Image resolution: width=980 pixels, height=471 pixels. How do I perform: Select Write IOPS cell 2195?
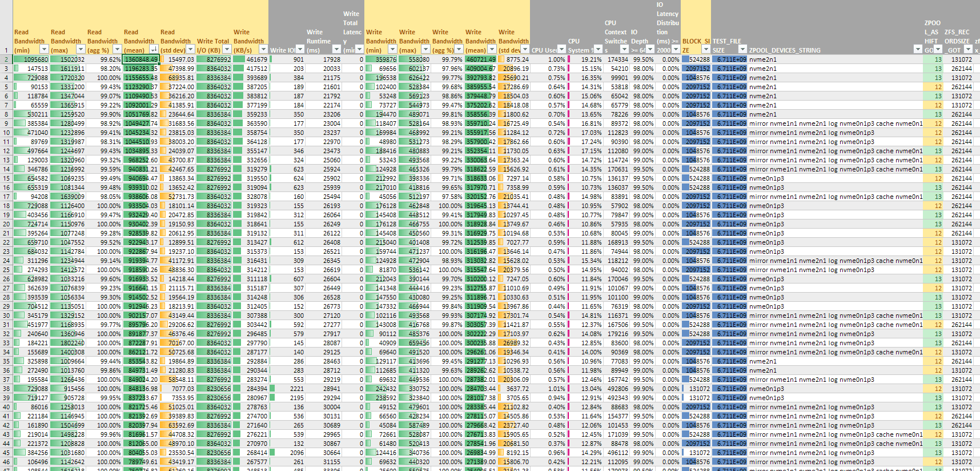[x=287, y=398]
